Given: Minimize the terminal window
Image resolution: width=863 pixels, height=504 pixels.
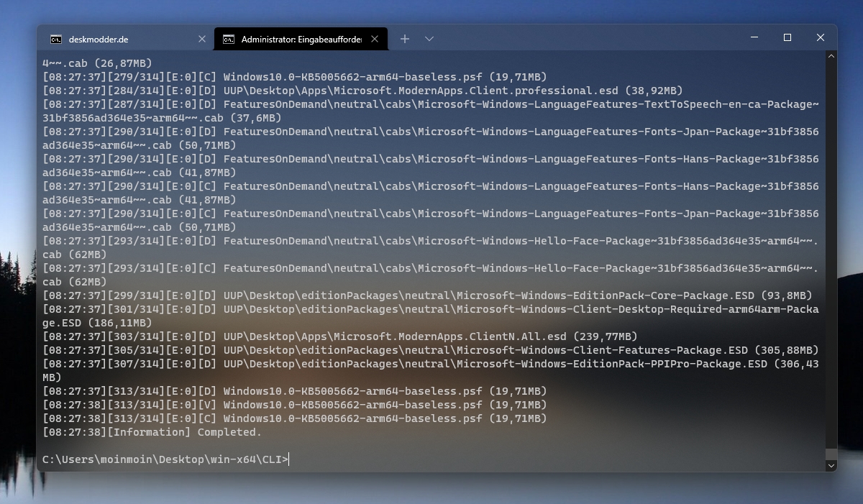Looking at the screenshot, I should pos(754,37).
